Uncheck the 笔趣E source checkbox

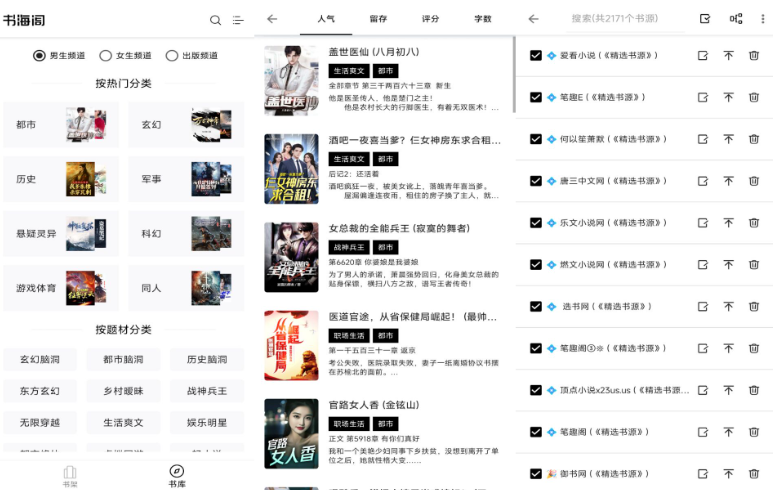pos(536,98)
